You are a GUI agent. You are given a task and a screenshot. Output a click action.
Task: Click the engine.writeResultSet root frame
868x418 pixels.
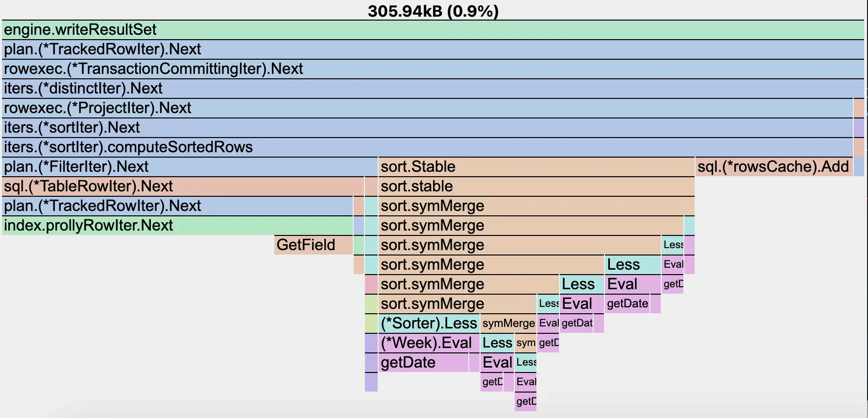433,30
